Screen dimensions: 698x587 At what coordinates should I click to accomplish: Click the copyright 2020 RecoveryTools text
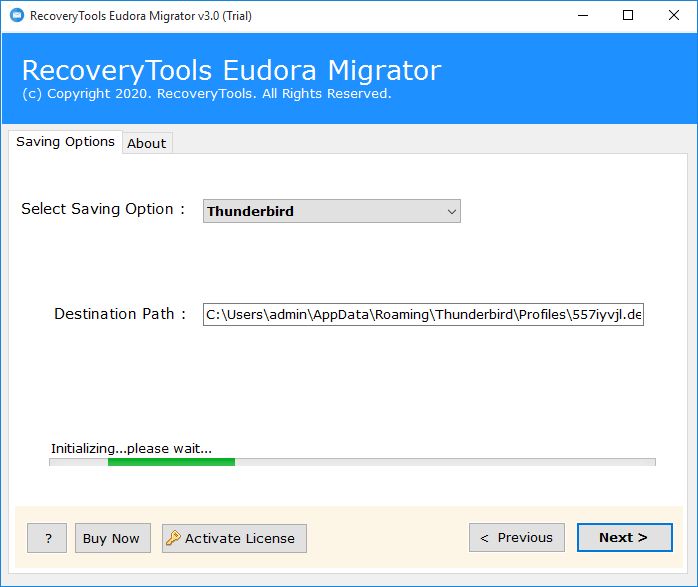click(x=207, y=94)
